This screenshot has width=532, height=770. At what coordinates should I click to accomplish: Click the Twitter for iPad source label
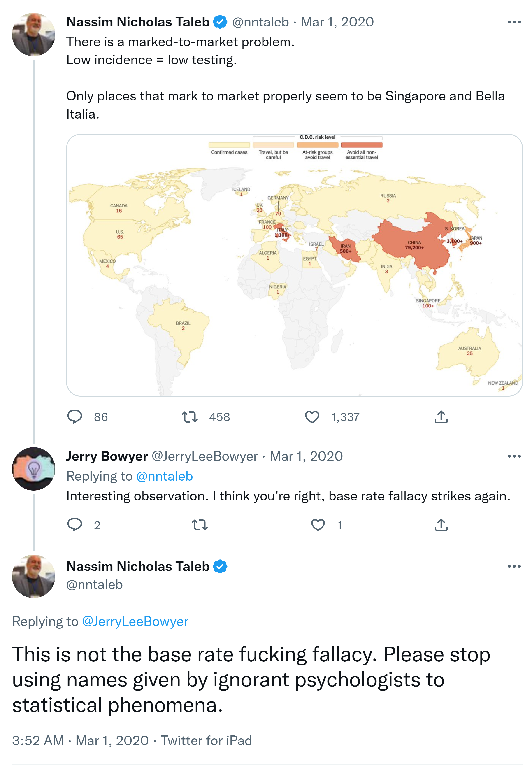tap(206, 740)
